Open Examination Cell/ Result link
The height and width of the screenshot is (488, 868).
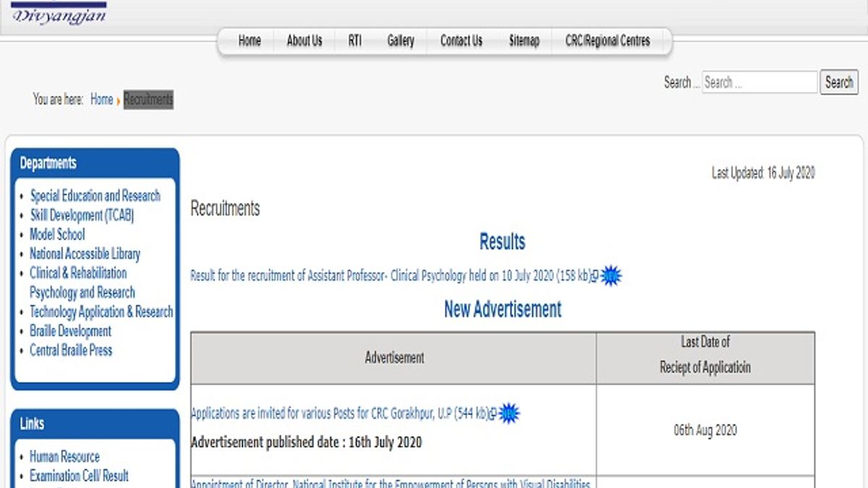click(79, 476)
